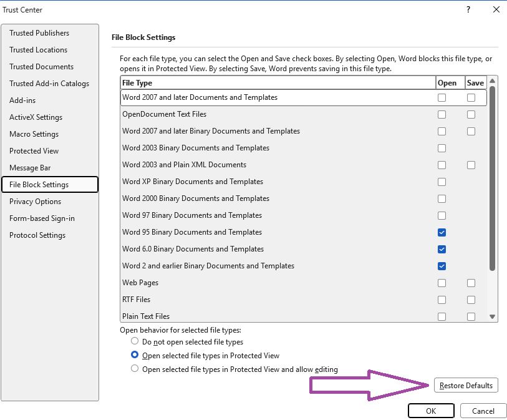This screenshot has width=507, height=420.
Task: Confirm settings with OK
Action: click(431, 410)
